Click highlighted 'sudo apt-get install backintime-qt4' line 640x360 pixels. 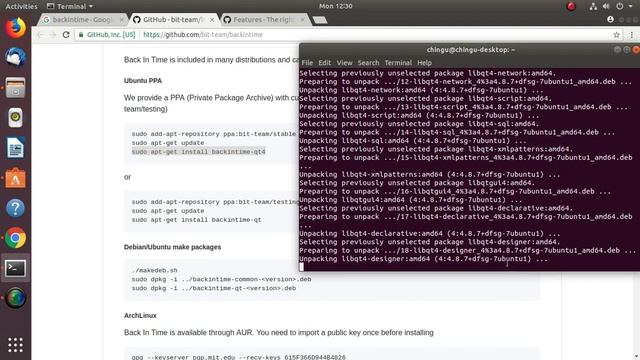198,152
